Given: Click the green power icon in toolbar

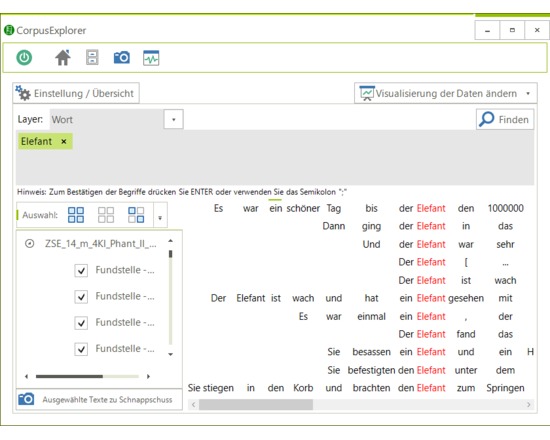Looking at the screenshot, I should 24,58.
